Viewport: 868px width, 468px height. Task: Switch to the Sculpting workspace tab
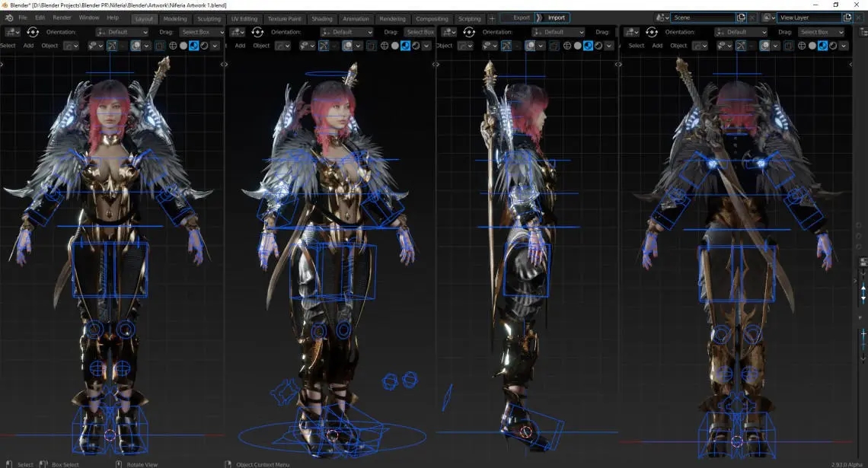tap(209, 19)
